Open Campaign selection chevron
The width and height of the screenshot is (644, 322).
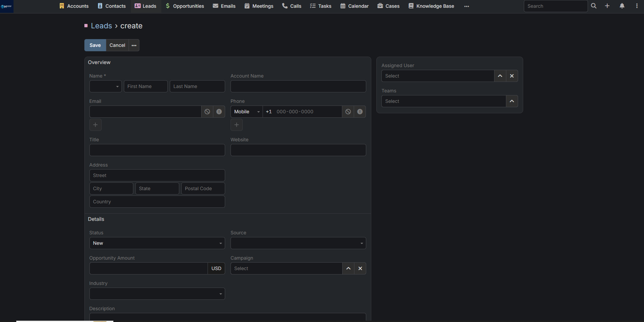click(348, 268)
